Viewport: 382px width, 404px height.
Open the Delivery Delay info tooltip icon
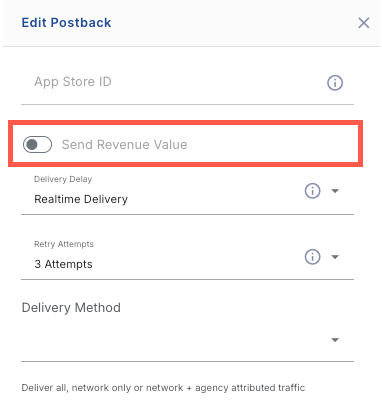coord(312,191)
